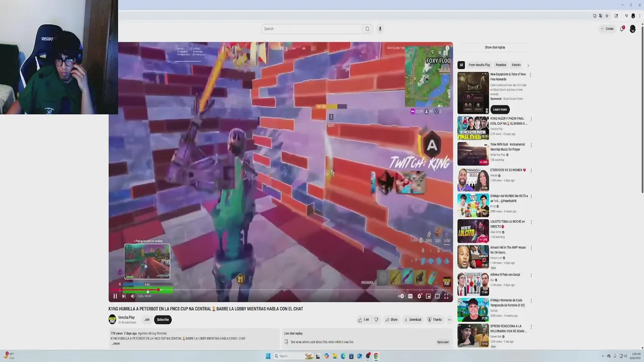Open options menu for New Expansion ad
The image size is (644, 362).
[530, 75]
